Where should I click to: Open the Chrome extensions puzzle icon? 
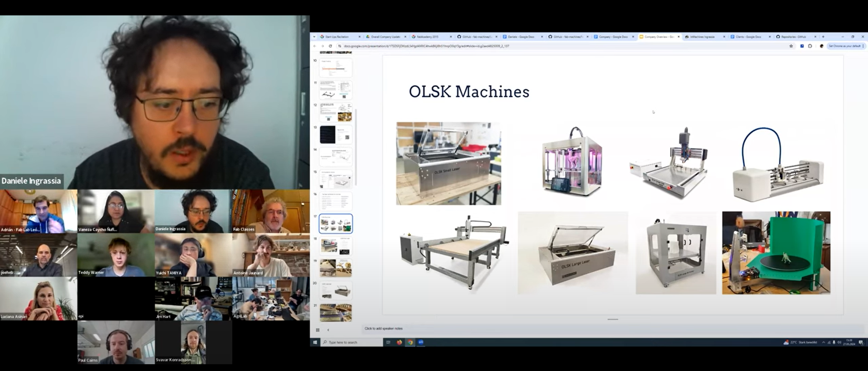tap(810, 46)
